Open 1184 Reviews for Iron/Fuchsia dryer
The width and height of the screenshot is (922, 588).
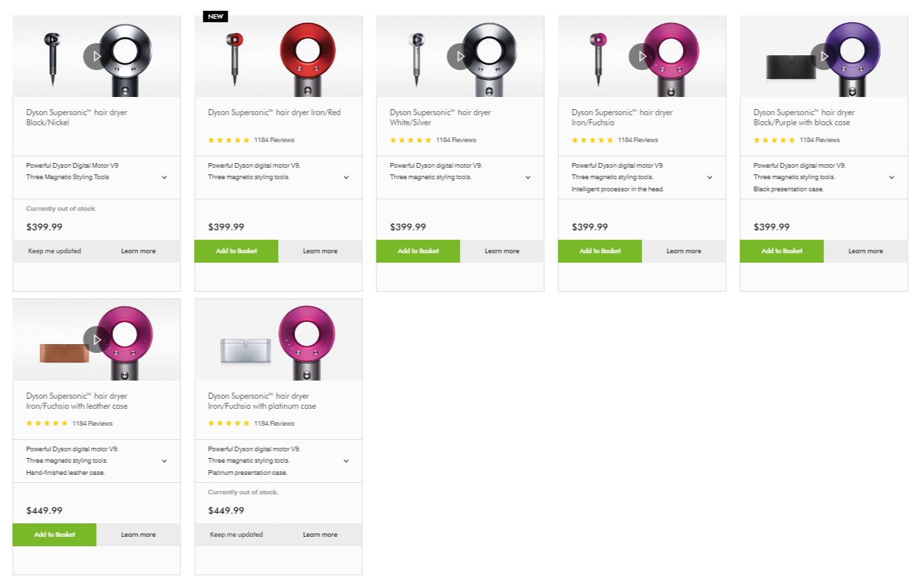click(x=638, y=140)
